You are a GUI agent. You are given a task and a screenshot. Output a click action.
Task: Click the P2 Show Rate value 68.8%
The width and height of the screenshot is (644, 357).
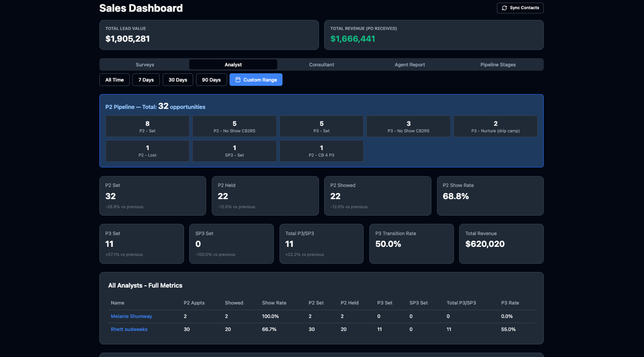pos(456,196)
